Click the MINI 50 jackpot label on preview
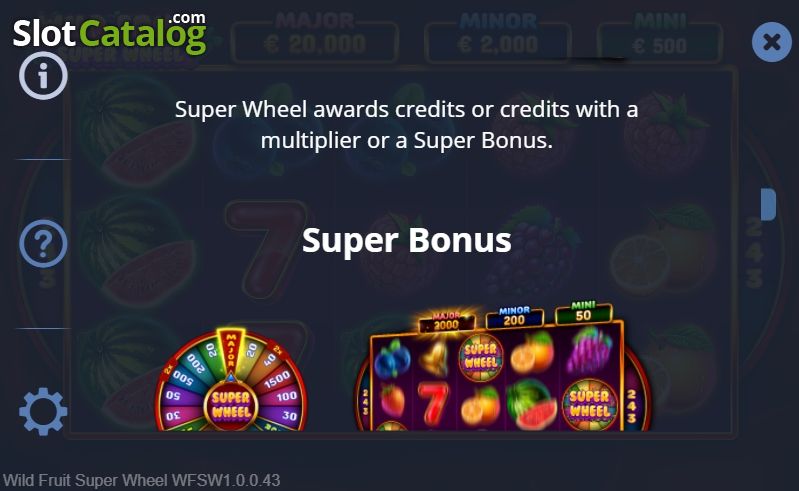 coord(583,312)
